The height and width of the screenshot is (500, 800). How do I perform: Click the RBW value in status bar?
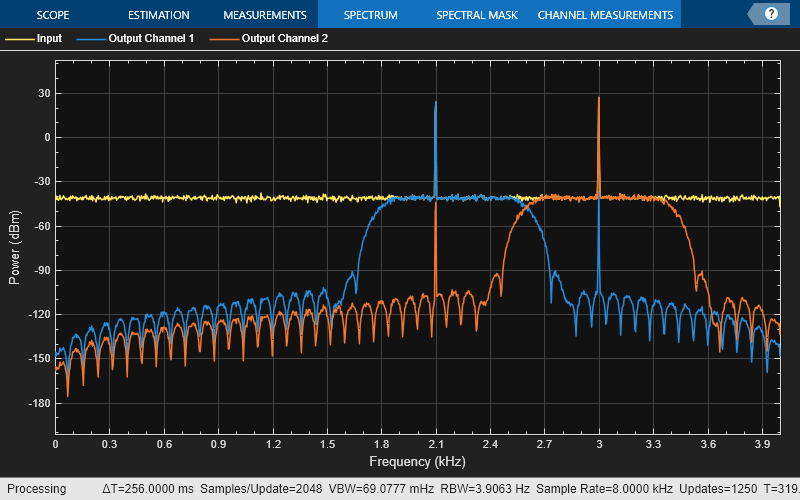click(485, 489)
